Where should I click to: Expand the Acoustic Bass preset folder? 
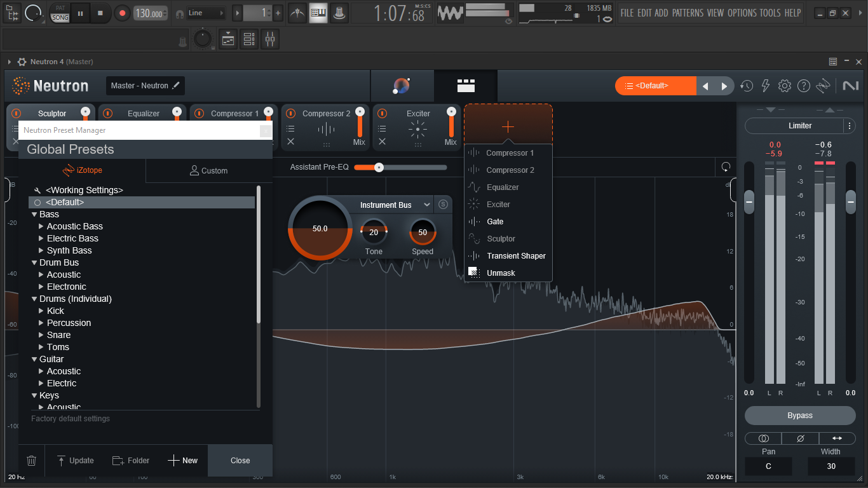pyautogui.click(x=41, y=226)
